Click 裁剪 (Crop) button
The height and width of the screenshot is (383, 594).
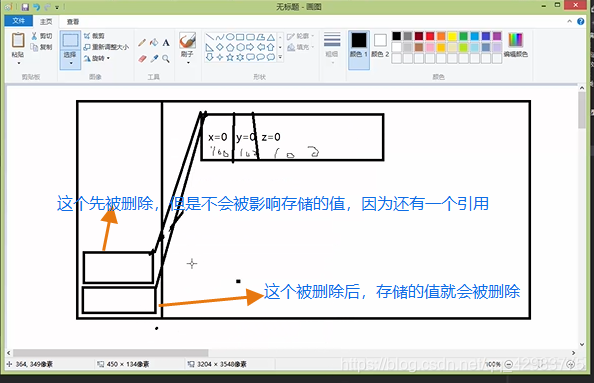coord(94,36)
